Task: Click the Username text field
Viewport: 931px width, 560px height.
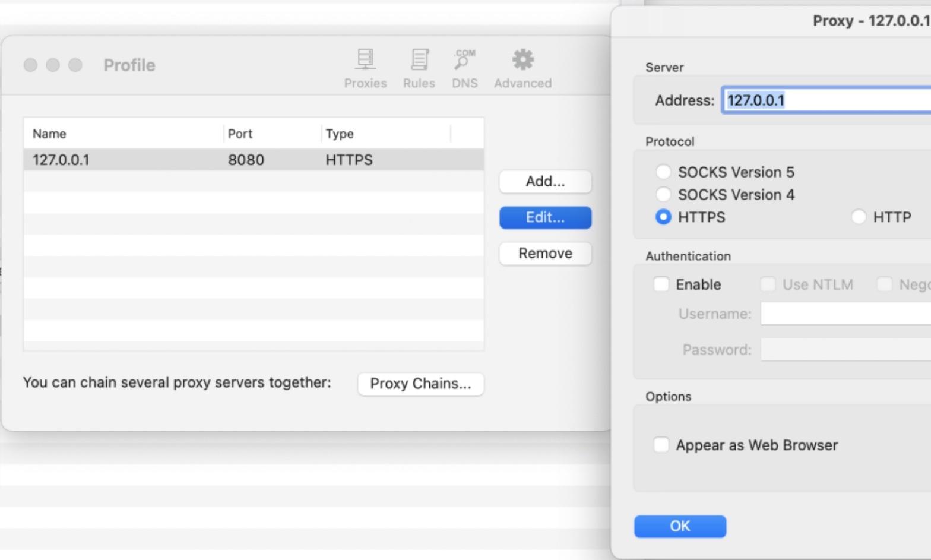Action: [846, 314]
